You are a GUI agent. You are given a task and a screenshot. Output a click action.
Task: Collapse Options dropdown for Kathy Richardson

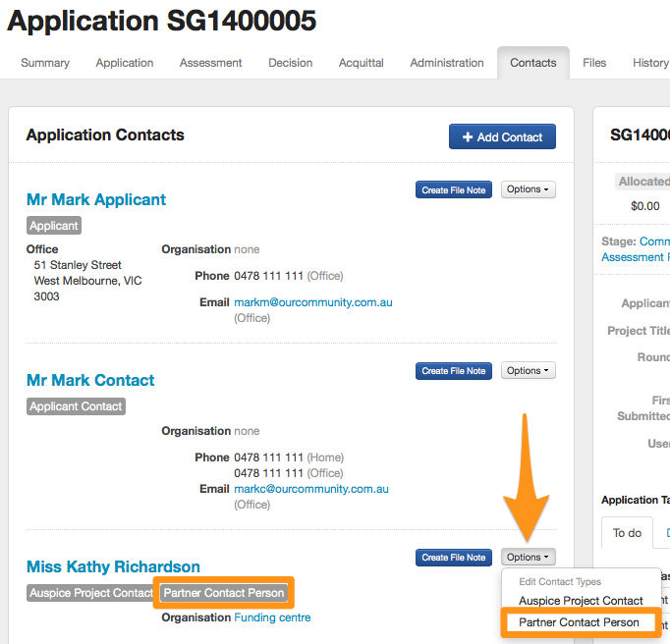[528, 558]
